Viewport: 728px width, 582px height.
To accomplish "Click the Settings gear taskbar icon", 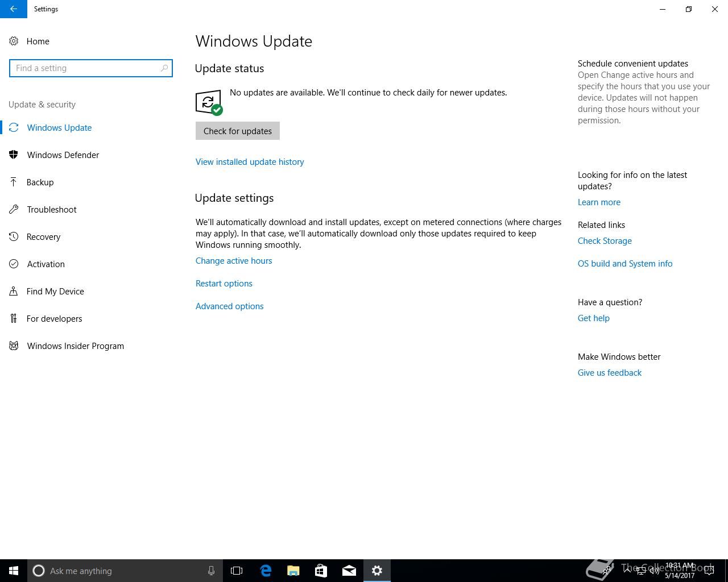I will [377, 571].
